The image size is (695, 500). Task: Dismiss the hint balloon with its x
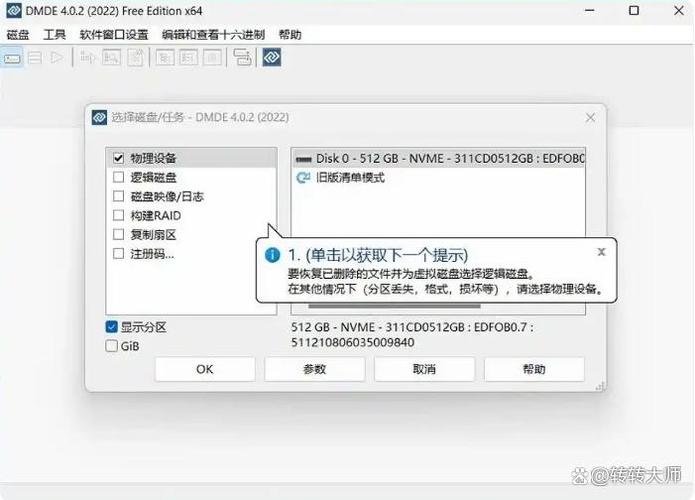[601, 252]
